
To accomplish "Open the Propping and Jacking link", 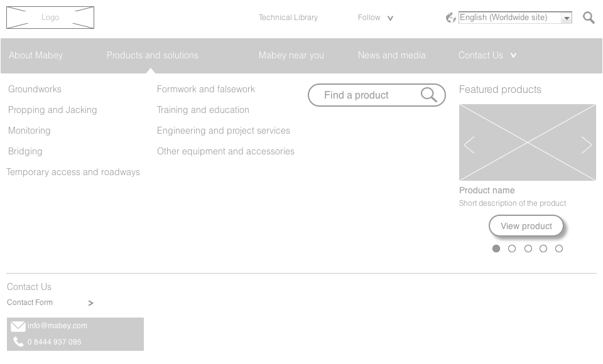I will point(52,110).
